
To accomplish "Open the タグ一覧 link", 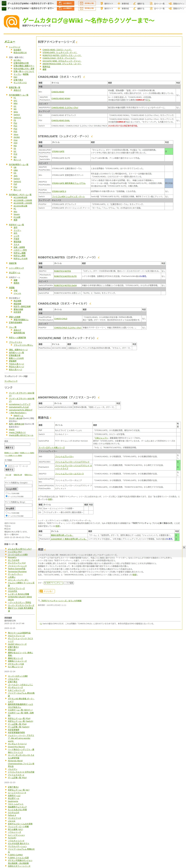I will pos(8,475).
